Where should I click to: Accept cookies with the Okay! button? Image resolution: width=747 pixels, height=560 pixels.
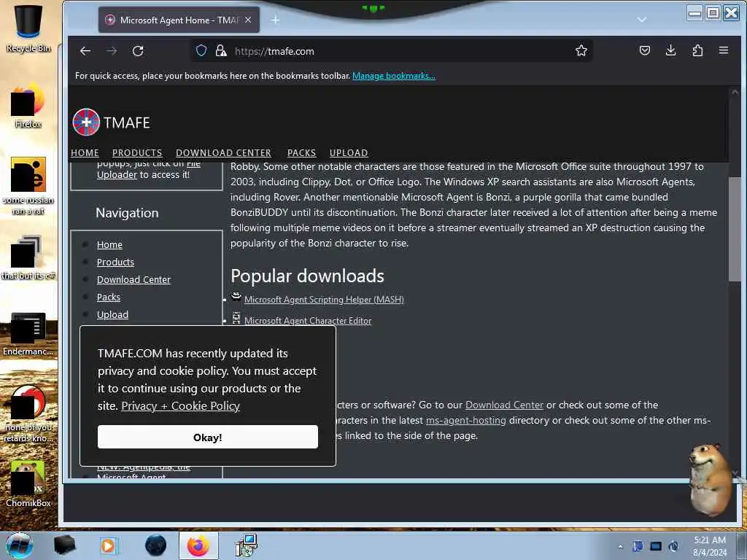click(208, 437)
